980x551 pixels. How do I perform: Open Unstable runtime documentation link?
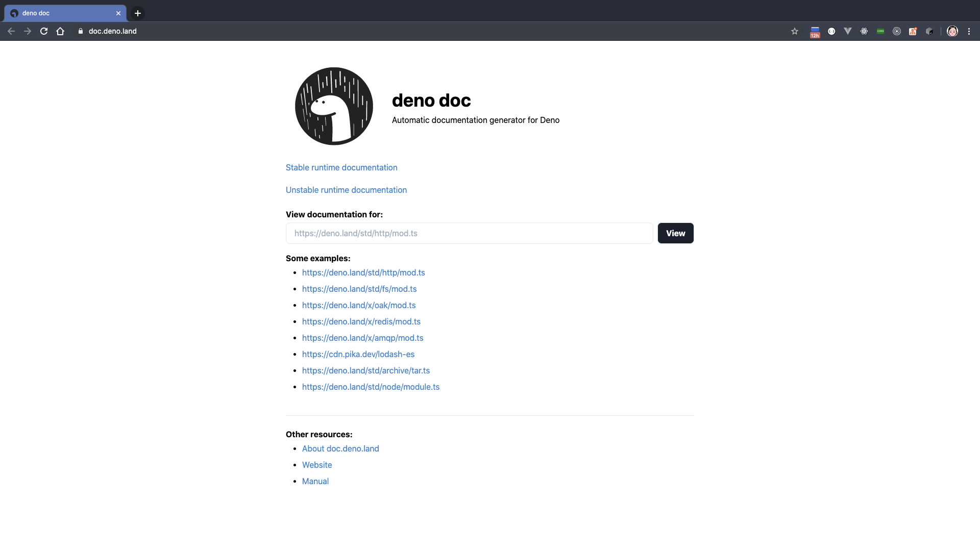[x=346, y=190]
